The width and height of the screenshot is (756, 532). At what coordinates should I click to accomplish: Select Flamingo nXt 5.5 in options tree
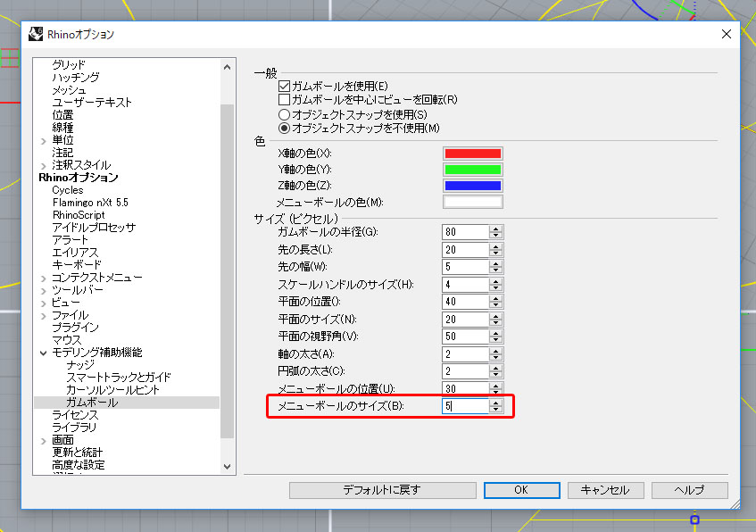pyautogui.click(x=90, y=203)
